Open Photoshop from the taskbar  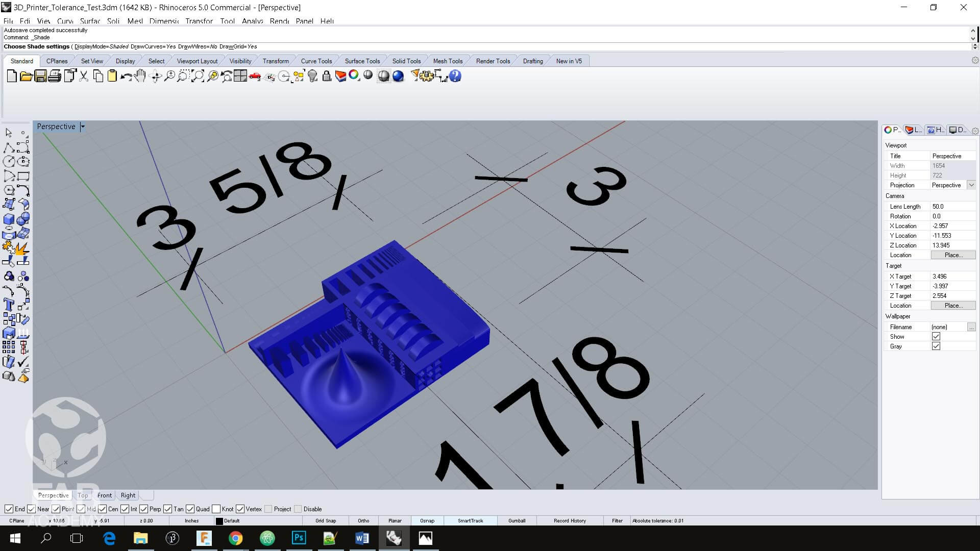click(x=299, y=538)
